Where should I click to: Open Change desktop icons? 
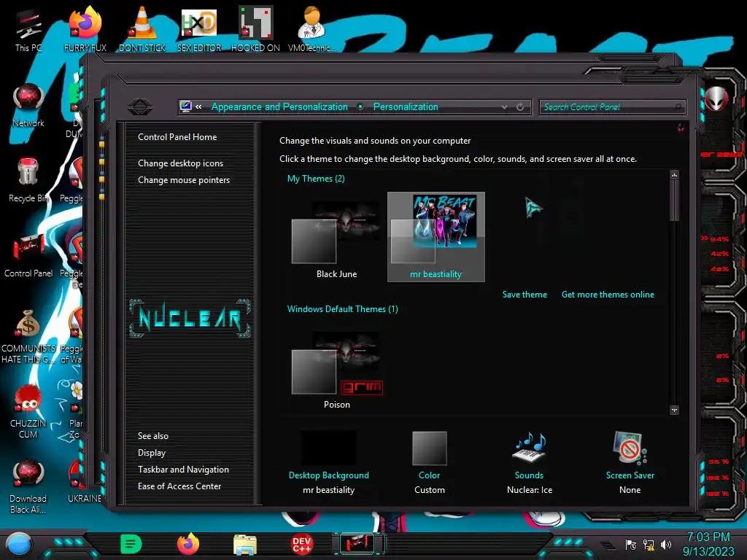click(181, 163)
